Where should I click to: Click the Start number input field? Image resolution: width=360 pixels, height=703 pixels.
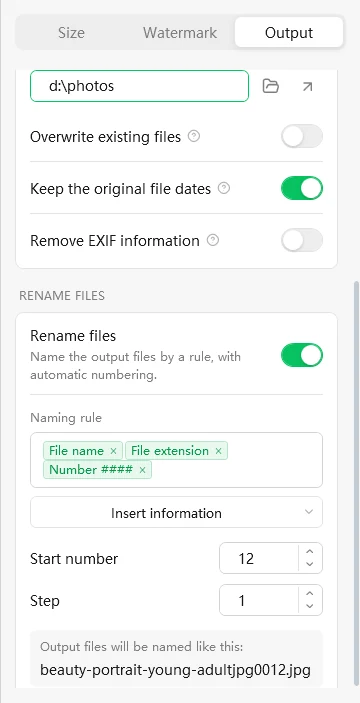coord(259,558)
